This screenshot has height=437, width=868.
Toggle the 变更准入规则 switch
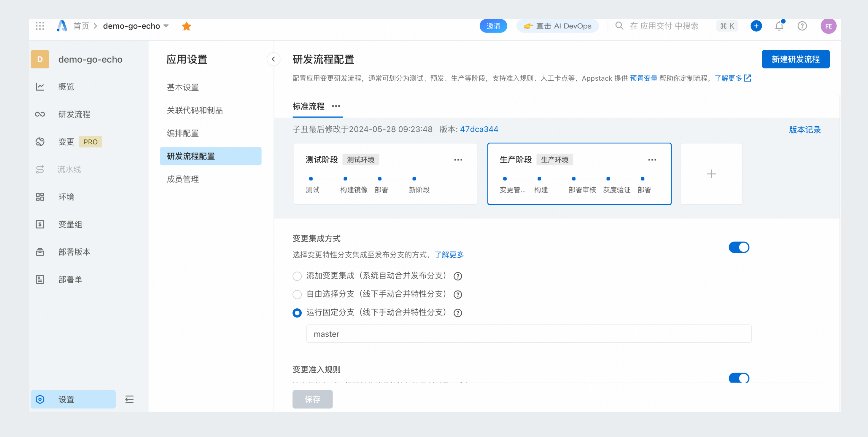pos(739,378)
